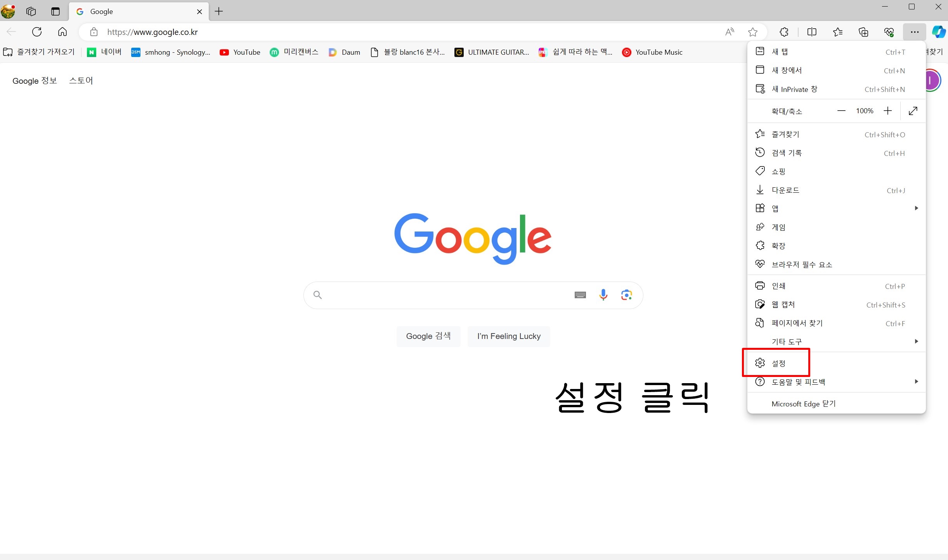Select 확장 menu item
This screenshot has height=560, width=948.
coord(836,246)
